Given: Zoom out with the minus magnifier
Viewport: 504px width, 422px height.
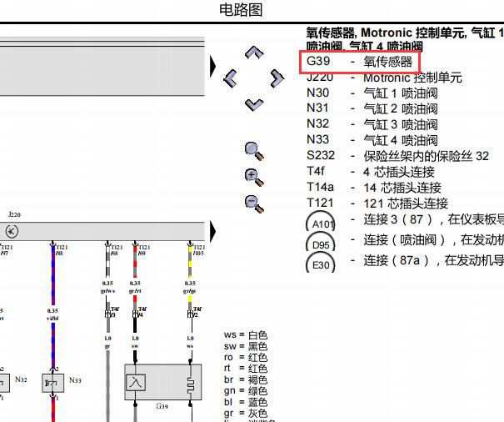Looking at the screenshot, I should [x=253, y=202].
